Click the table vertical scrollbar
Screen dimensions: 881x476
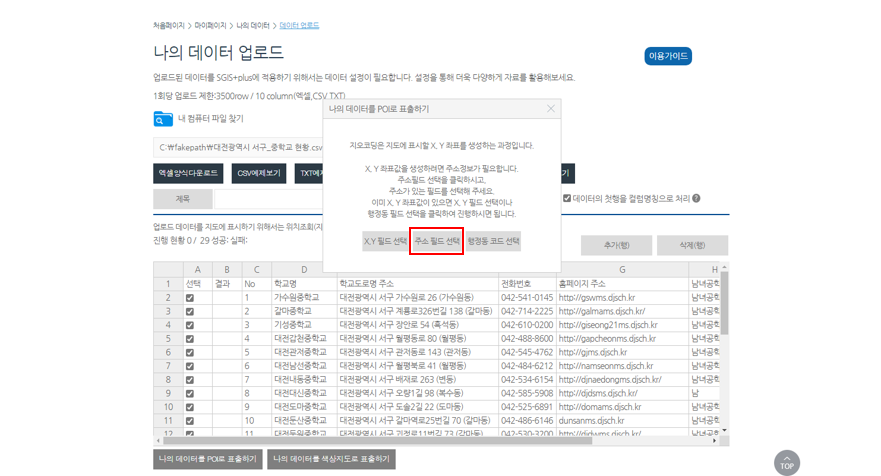pos(725,303)
